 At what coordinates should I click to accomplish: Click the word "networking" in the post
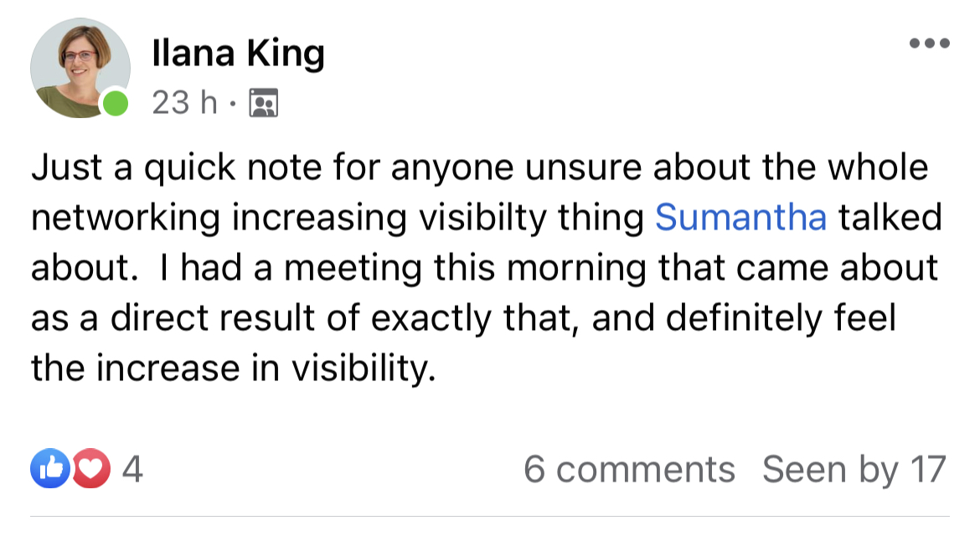pyautogui.click(x=126, y=217)
